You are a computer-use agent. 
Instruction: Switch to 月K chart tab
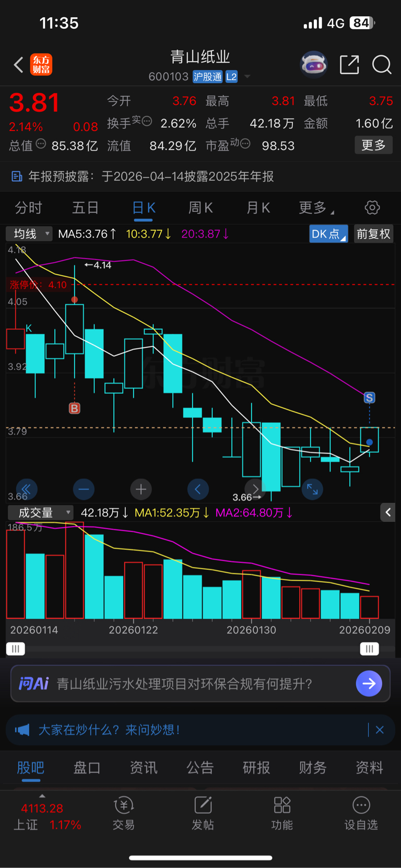258,208
